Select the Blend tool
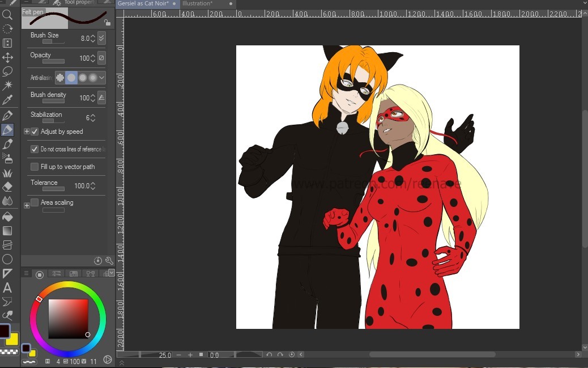 [7, 201]
